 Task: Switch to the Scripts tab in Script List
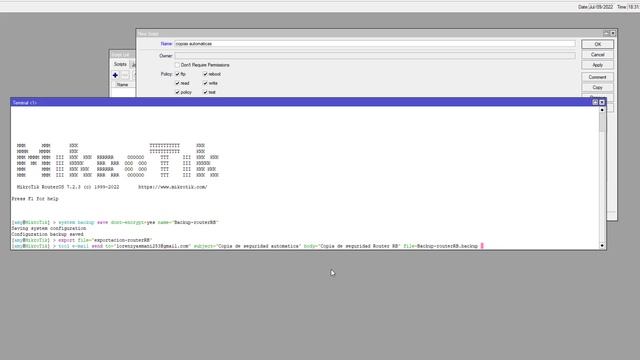click(120, 64)
